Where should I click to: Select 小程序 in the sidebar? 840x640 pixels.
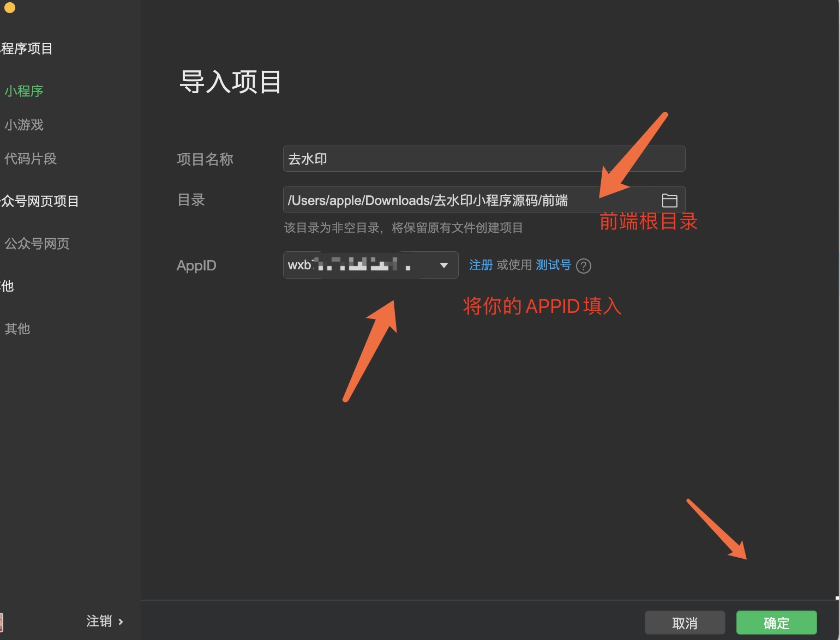[x=24, y=91]
